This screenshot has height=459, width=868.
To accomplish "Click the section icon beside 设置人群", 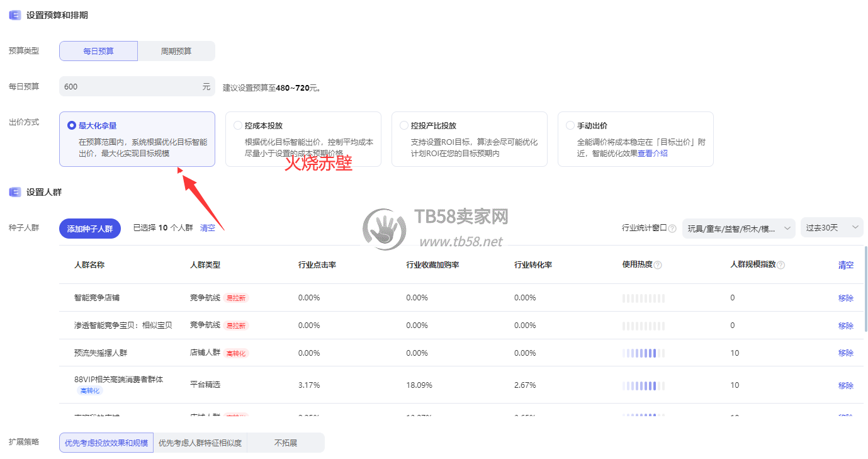I will [14, 192].
